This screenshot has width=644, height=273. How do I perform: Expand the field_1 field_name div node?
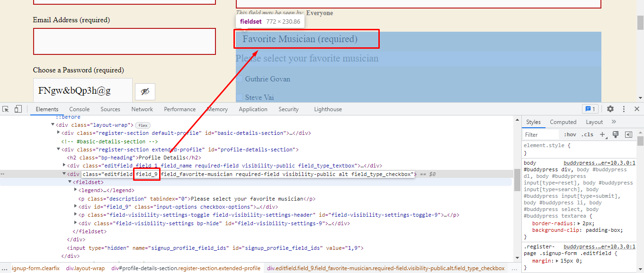click(x=64, y=166)
